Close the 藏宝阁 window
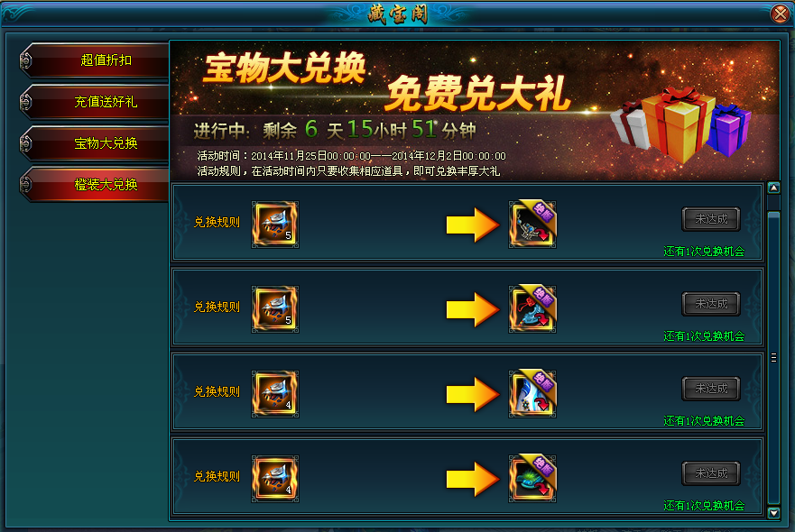The image size is (795, 532). click(781, 14)
